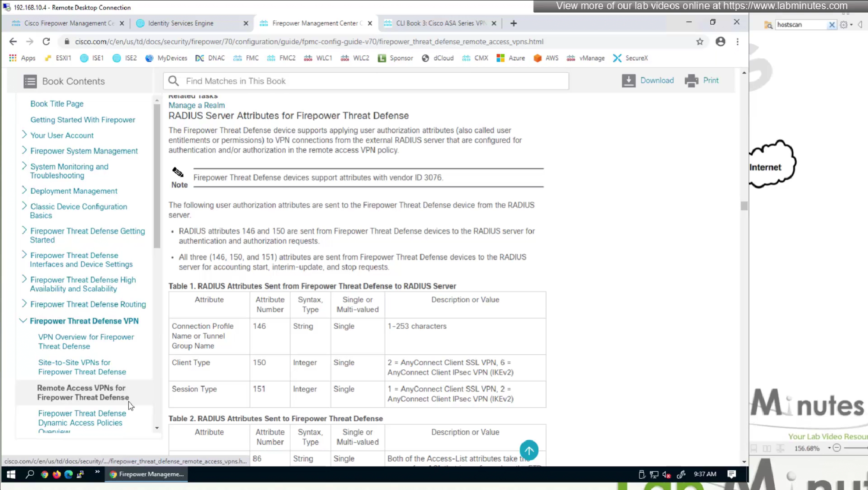
Task: Open a new browser tab
Action: coord(513,23)
